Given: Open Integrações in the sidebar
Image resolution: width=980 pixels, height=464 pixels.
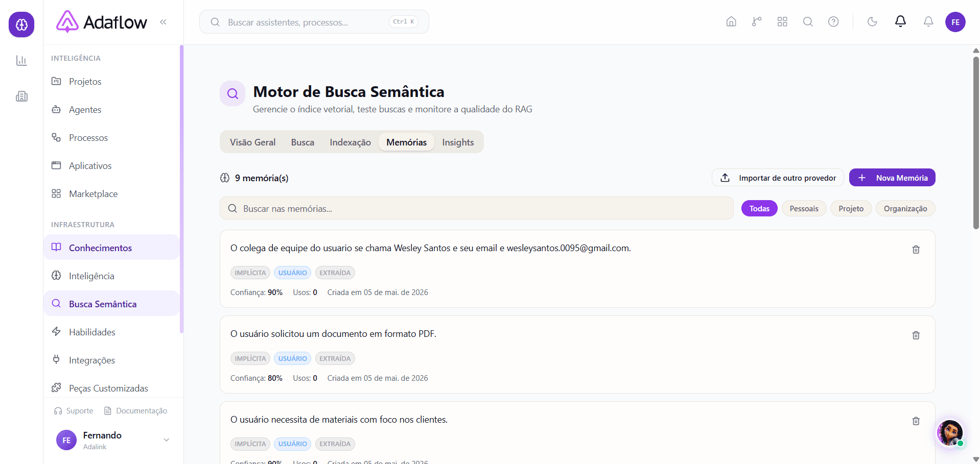Looking at the screenshot, I should (111, 360).
